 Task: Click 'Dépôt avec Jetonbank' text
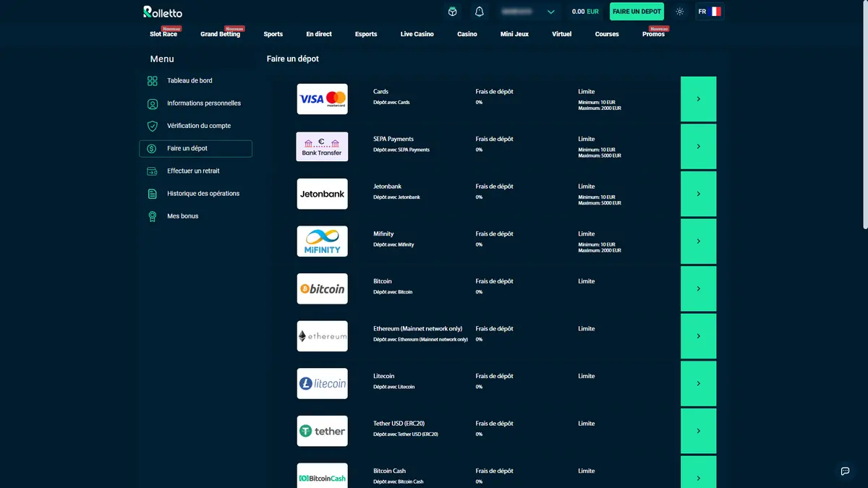coord(396,197)
